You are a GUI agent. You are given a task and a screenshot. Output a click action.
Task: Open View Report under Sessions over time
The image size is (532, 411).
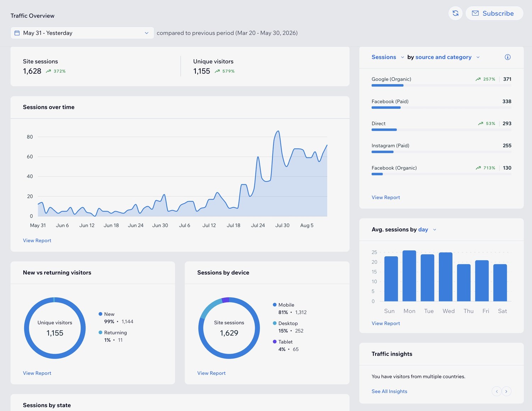pyautogui.click(x=37, y=240)
